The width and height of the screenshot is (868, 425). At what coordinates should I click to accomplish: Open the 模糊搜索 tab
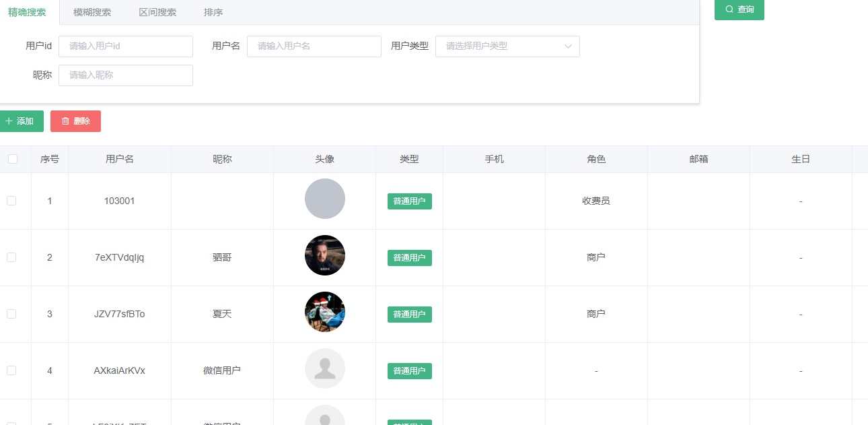click(92, 12)
